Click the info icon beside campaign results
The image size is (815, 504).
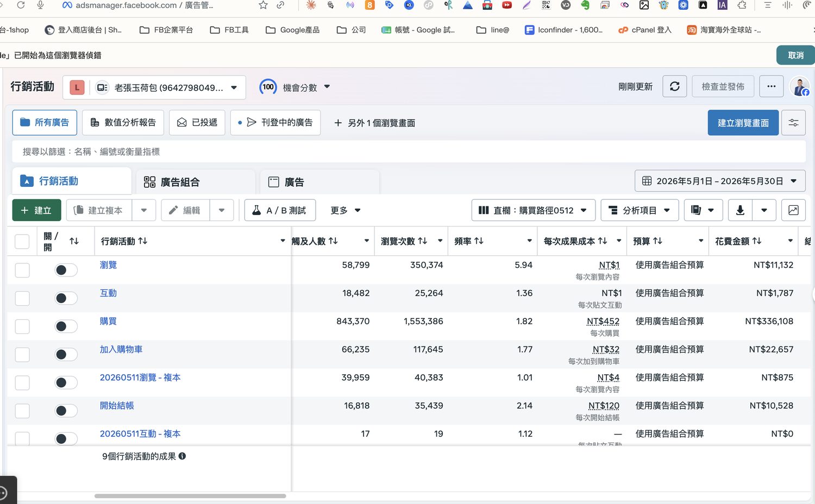(183, 456)
